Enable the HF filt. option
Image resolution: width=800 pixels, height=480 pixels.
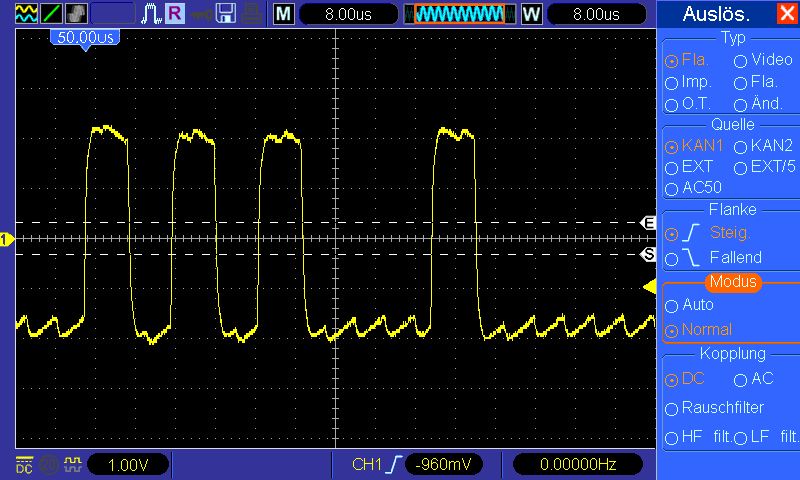(x=698, y=437)
